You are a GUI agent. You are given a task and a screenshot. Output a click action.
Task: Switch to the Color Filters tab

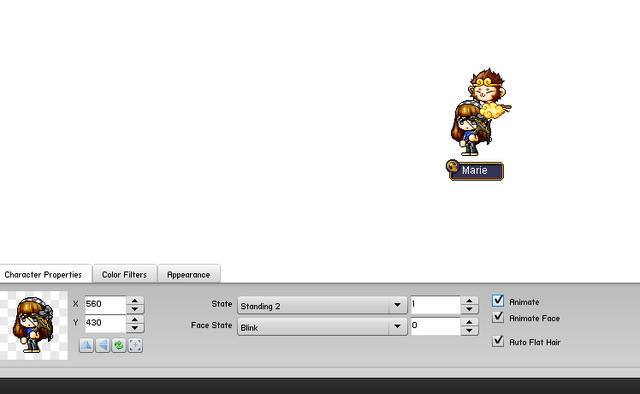pos(124,274)
